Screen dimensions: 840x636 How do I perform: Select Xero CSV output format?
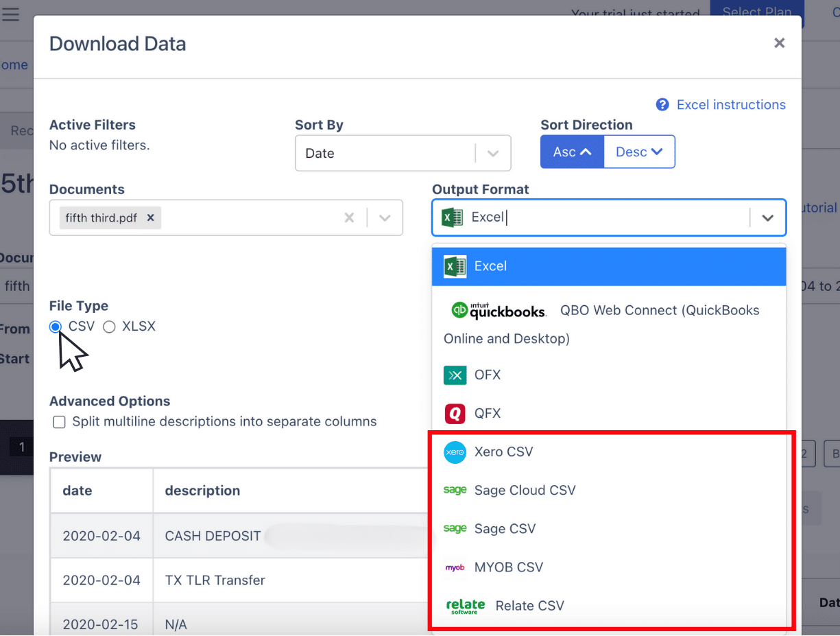pyautogui.click(x=609, y=451)
